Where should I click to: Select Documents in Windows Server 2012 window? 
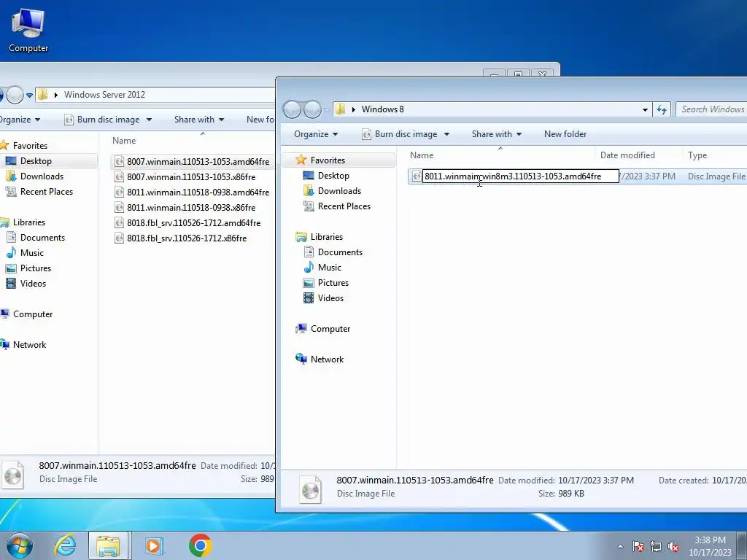click(42, 237)
